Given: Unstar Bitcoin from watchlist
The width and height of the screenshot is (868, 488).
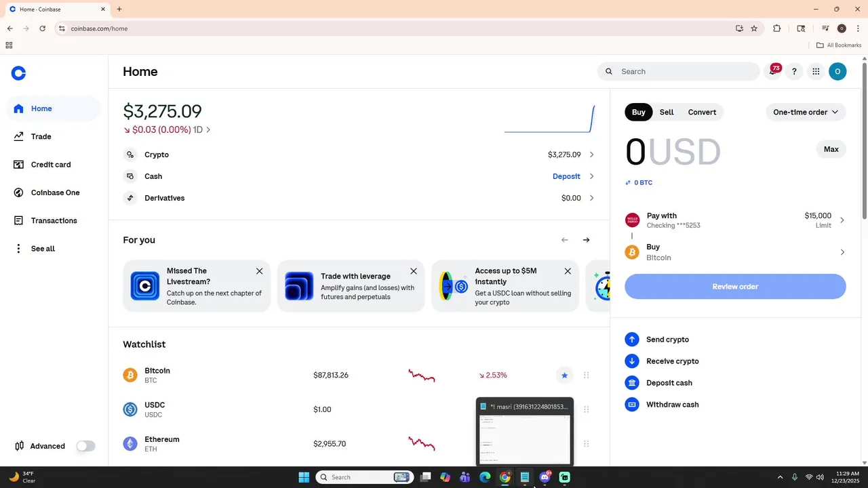Looking at the screenshot, I should (564, 375).
